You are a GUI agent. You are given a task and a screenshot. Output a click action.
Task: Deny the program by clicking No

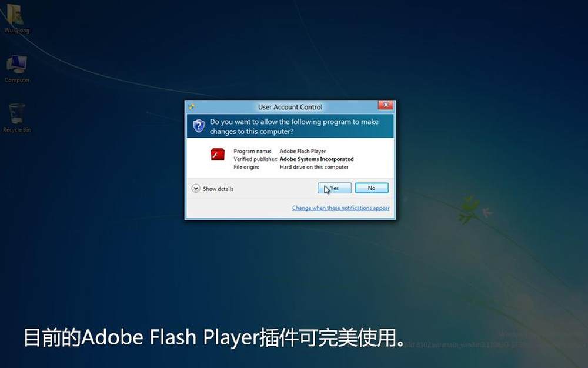[372, 188]
